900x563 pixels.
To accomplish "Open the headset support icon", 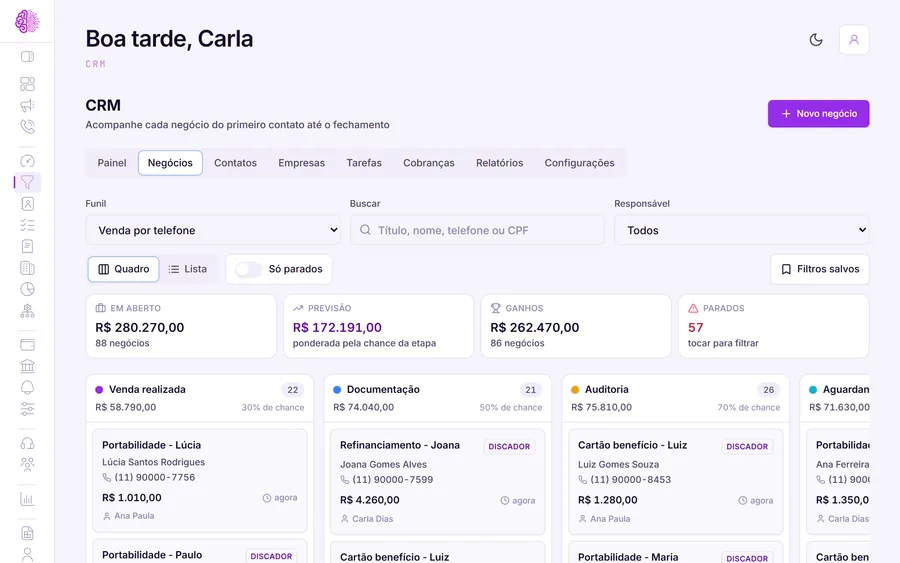I will (27, 443).
